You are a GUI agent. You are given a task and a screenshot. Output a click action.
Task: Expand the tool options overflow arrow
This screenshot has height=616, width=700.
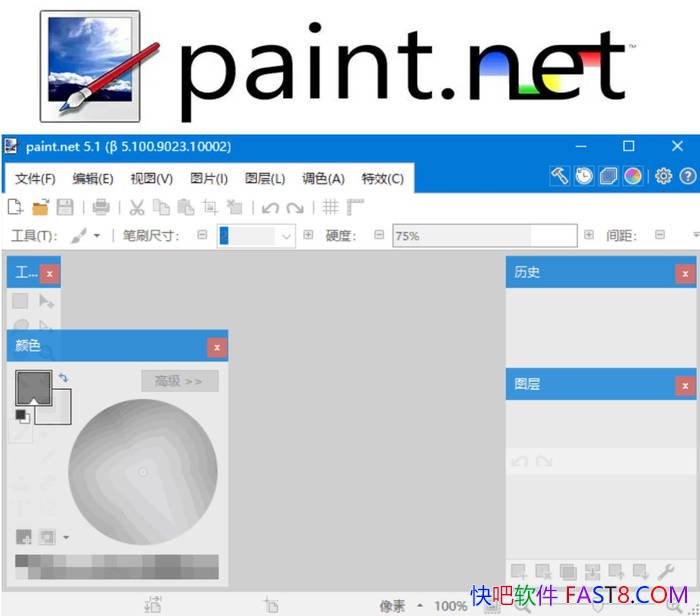click(x=696, y=235)
